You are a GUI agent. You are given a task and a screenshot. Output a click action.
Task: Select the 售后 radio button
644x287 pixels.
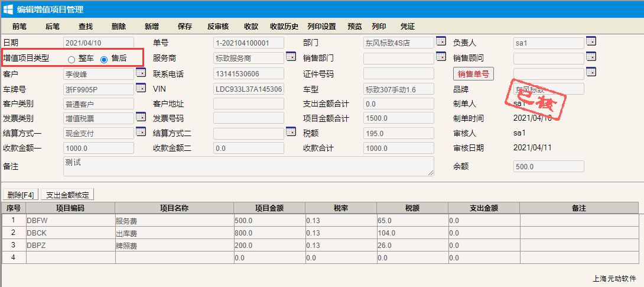(105, 59)
